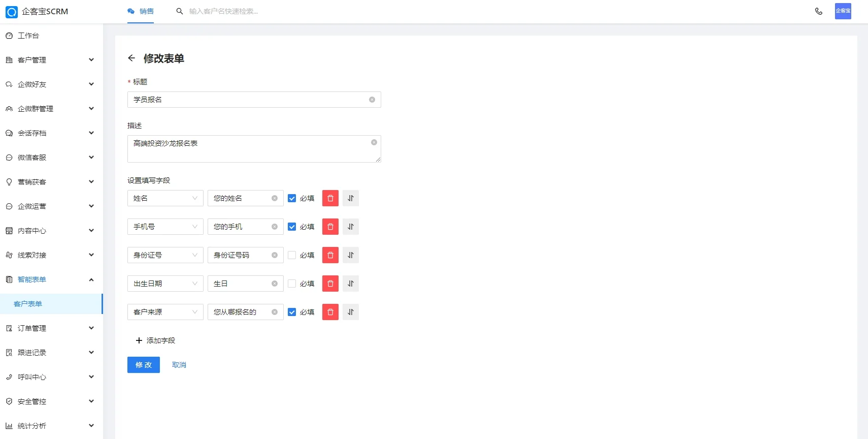
Task: Expand the 客户管理 sidebar menu
Action: tap(51, 60)
